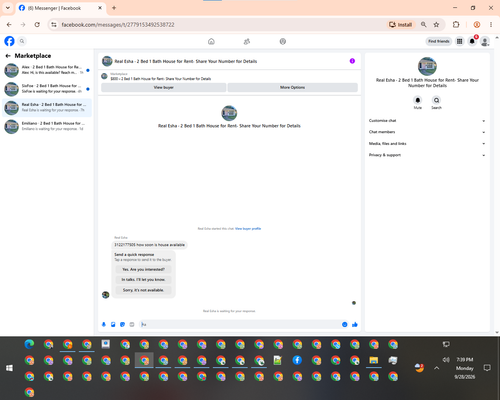This screenshot has height=400, width=500.
Task: Open Facebook search magnifier next to logo
Action: tap(22, 41)
